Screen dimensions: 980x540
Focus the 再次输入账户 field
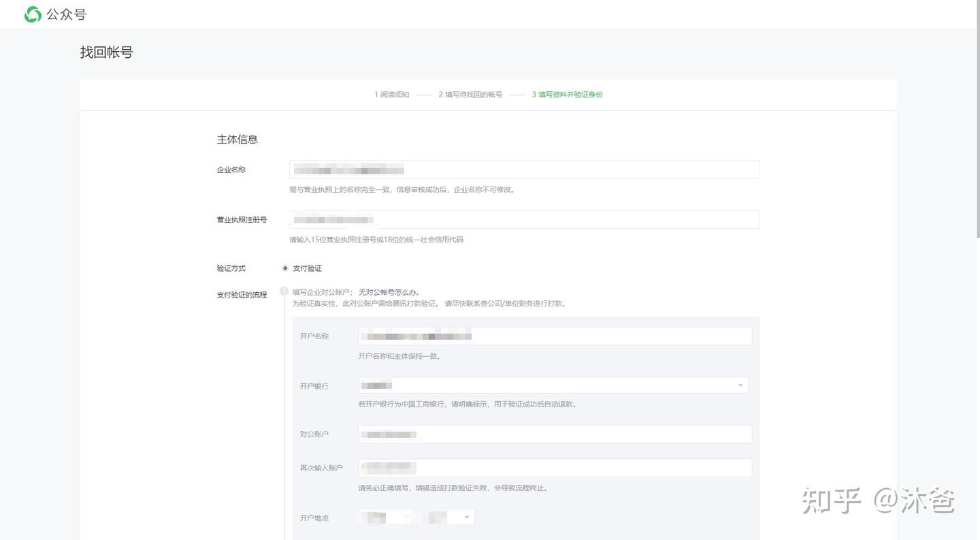555,468
